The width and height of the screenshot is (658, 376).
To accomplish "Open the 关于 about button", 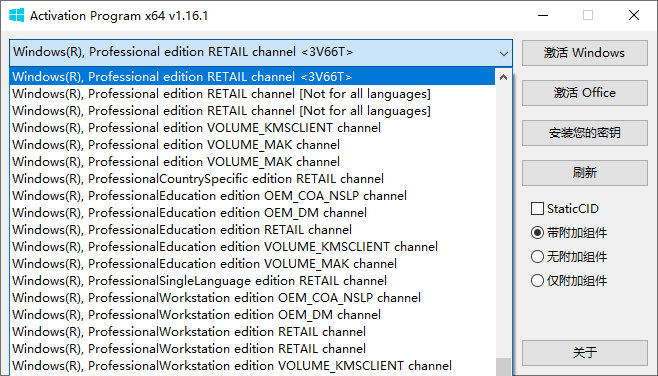I will coord(585,352).
